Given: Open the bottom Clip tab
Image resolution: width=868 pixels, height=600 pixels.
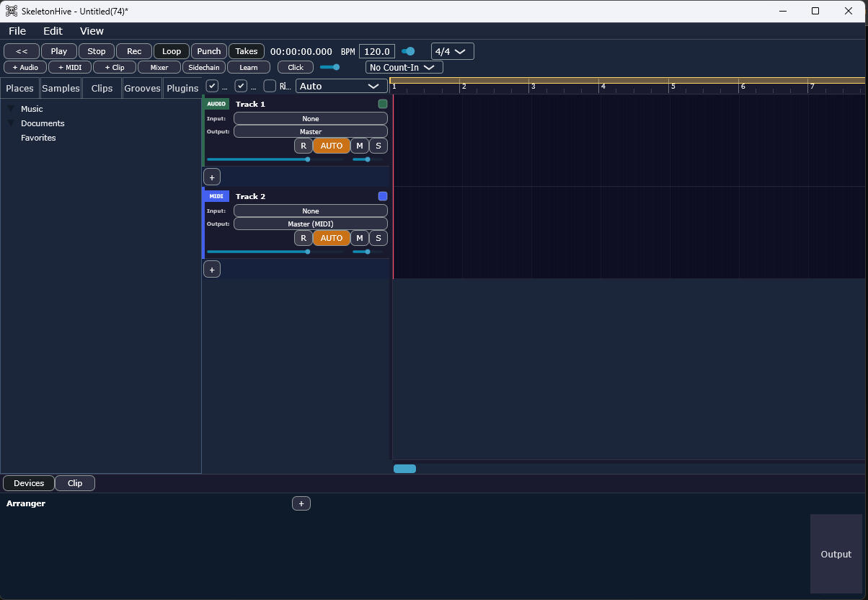Looking at the screenshot, I should (75, 483).
